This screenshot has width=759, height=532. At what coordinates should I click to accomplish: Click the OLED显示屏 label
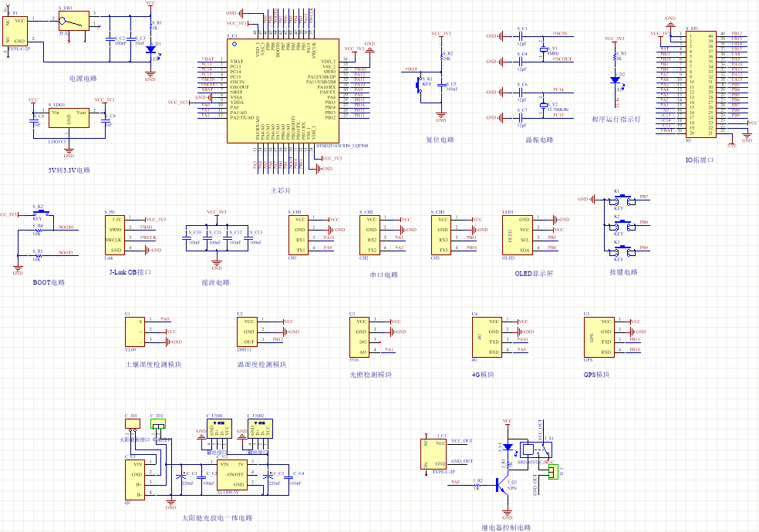coord(534,274)
